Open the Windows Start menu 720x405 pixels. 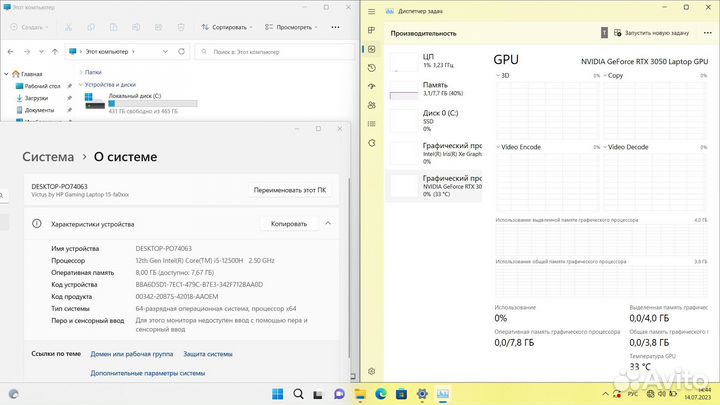[x=277, y=394]
